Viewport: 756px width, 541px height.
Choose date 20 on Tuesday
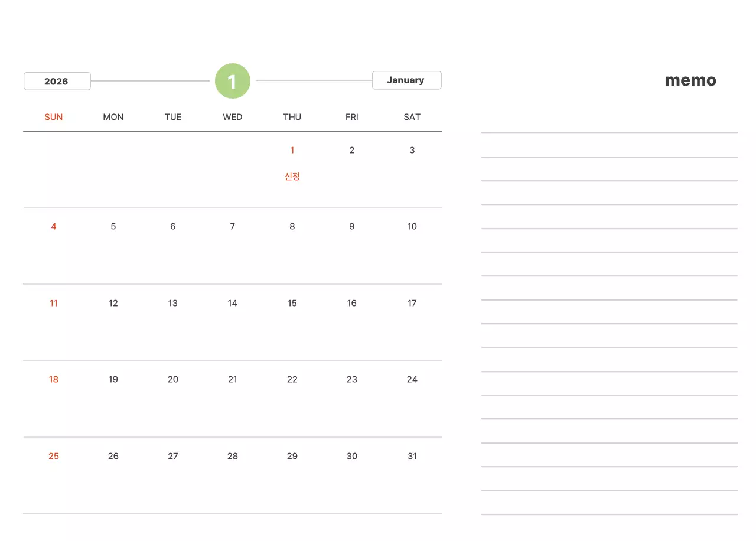pos(172,379)
